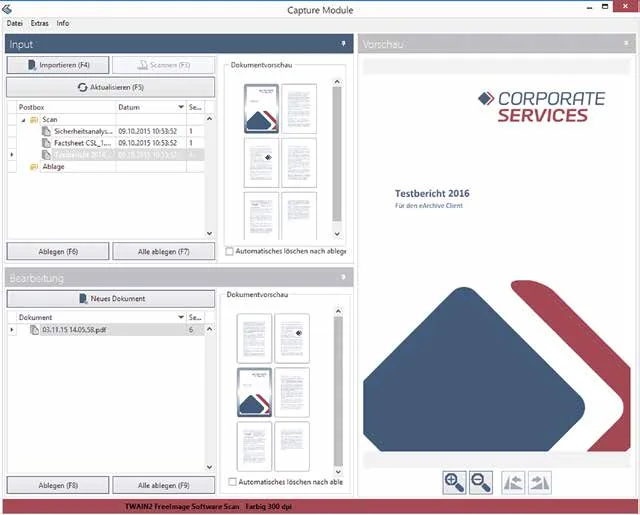The height and width of the screenshot is (515, 640).
Task: Select the Sicherheitsanalys... document row
Action: coord(110,131)
